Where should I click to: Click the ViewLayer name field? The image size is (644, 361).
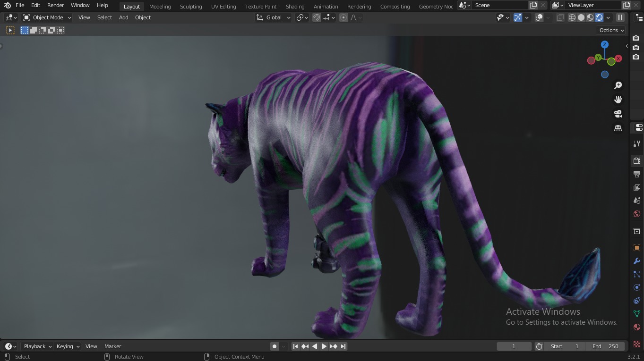pyautogui.click(x=593, y=5)
